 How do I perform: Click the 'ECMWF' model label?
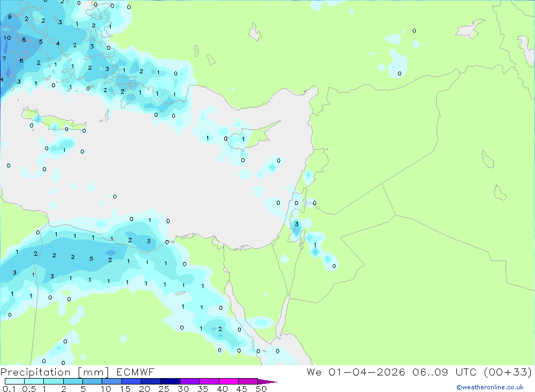tap(135, 372)
